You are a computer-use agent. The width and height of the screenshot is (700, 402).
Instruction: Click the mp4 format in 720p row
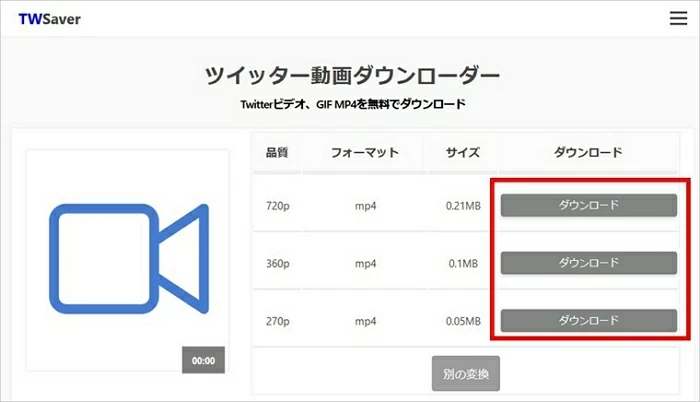click(365, 206)
